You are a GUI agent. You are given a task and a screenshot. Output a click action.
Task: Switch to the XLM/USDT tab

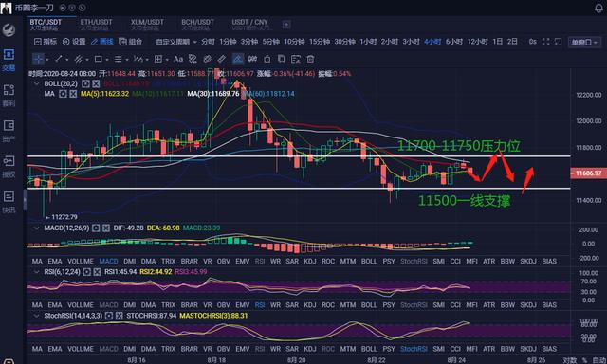(x=147, y=25)
